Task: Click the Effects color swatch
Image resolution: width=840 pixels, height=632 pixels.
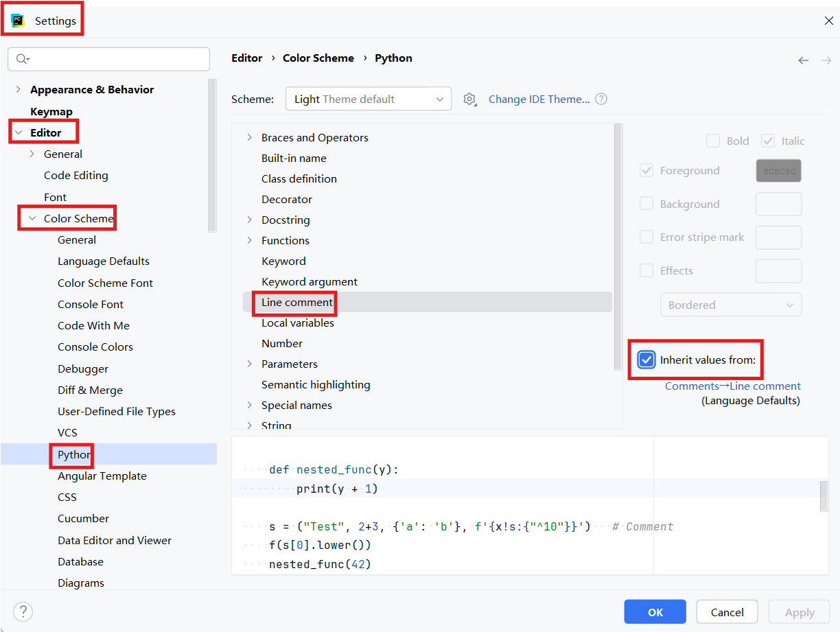Action: coord(779,271)
